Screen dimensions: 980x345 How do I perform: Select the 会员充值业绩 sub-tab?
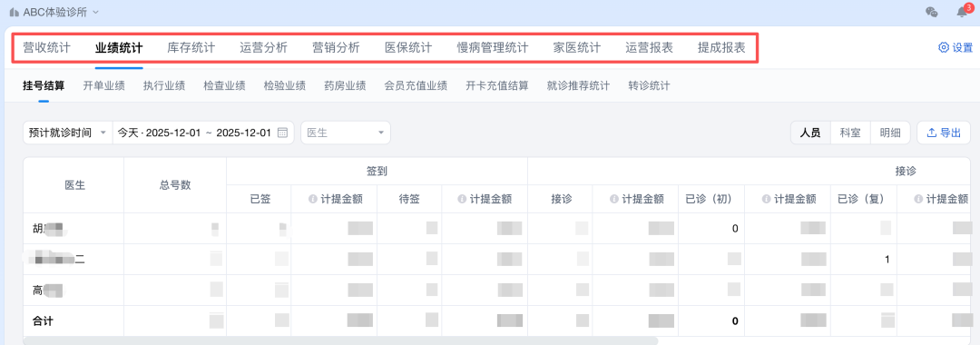[416, 86]
